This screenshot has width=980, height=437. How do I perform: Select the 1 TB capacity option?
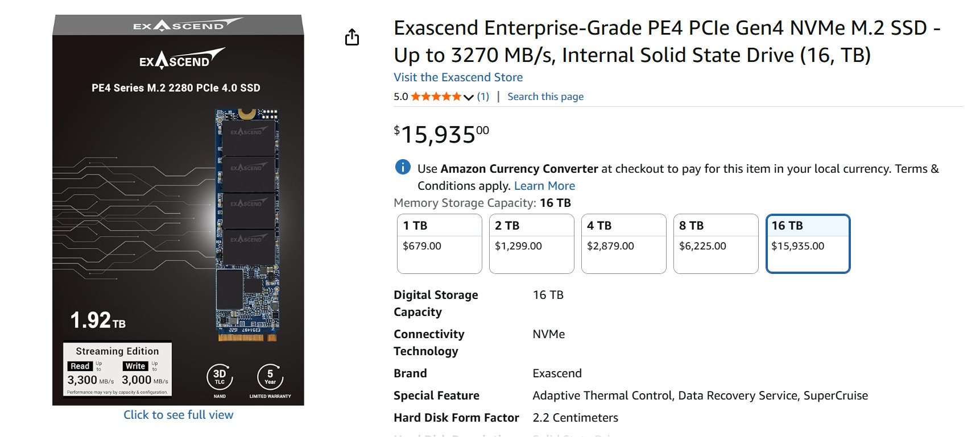(439, 243)
